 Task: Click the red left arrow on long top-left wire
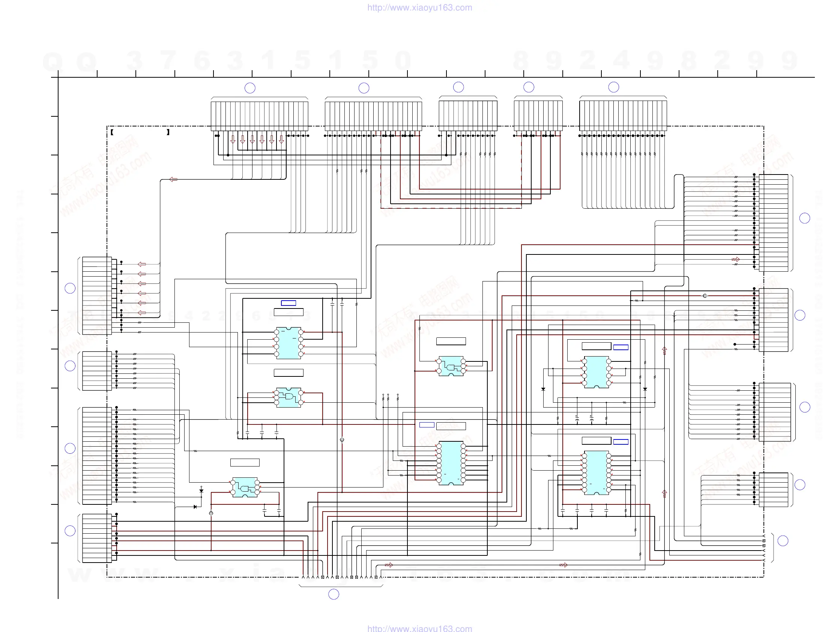pyautogui.click(x=174, y=179)
